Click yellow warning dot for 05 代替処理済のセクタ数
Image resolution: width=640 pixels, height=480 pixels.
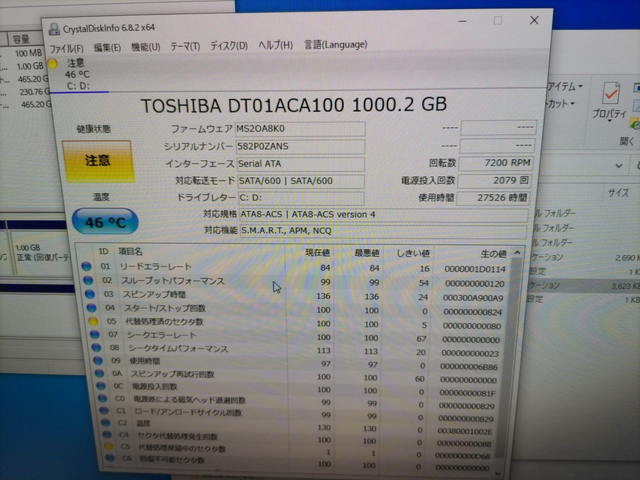coord(93,321)
